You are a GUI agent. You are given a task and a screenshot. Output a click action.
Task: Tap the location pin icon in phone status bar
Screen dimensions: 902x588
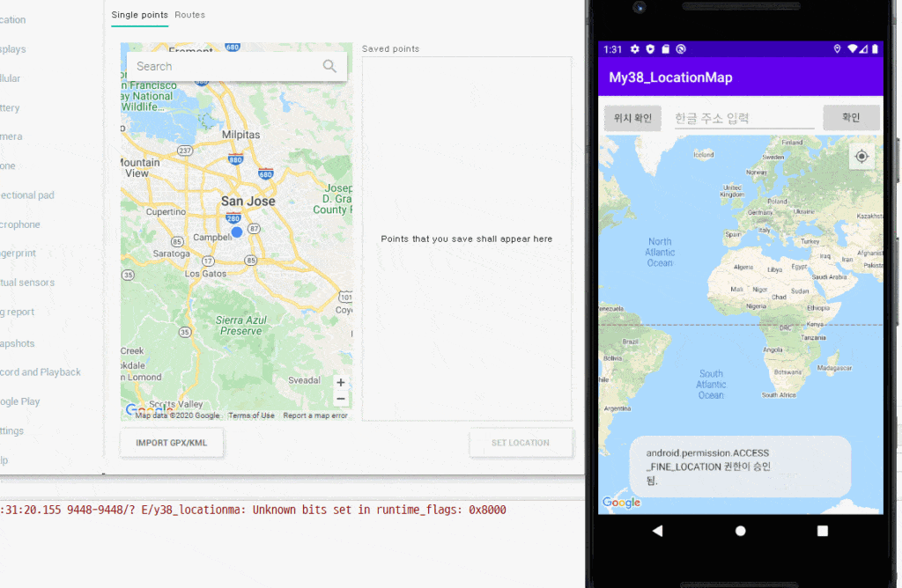(x=837, y=49)
